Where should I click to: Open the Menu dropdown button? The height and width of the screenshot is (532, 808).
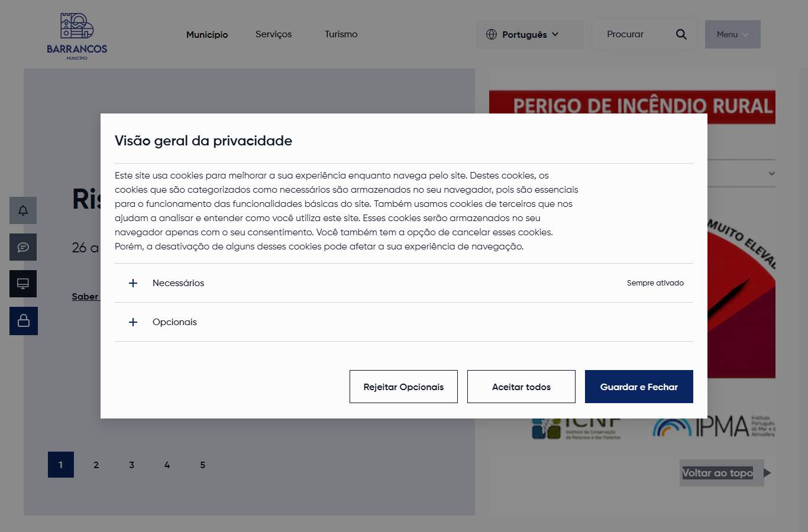(733, 34)
